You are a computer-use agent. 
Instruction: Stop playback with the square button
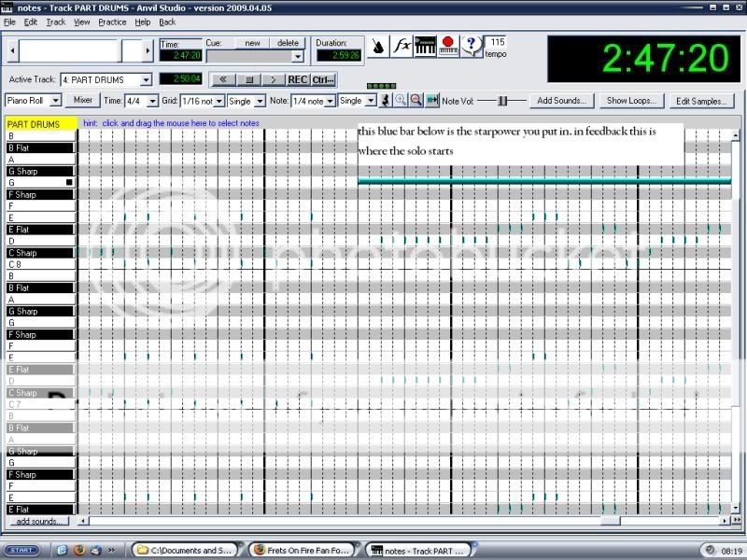pyautogui.click(x=248, y=79)
